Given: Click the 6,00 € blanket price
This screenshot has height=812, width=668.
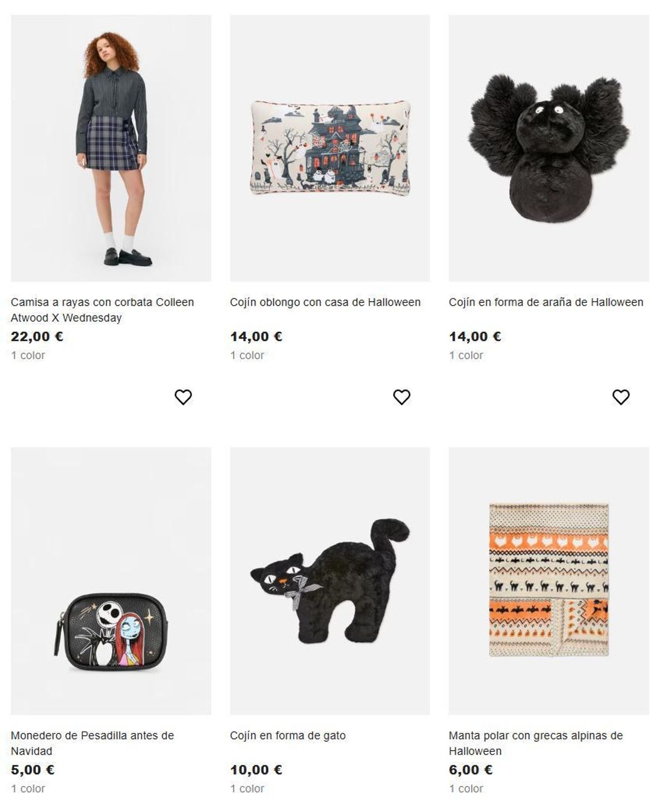Looking at the screenshot, I should tap(471, 770).
